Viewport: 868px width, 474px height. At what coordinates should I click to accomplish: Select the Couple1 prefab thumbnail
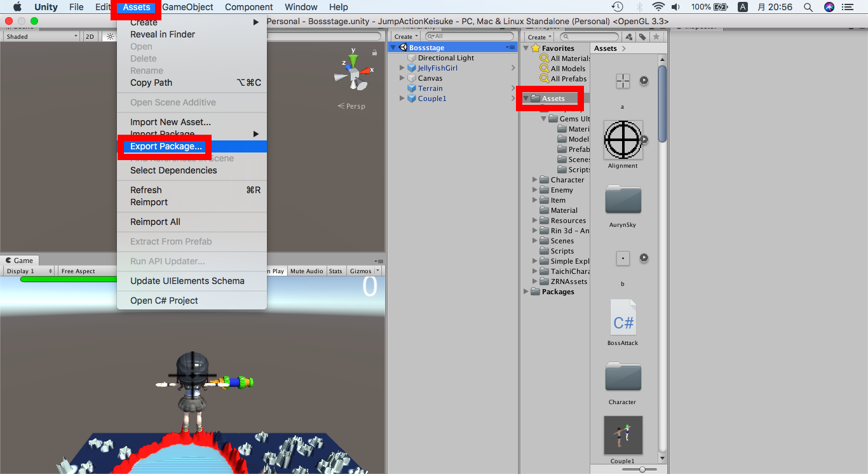(623, 435)
